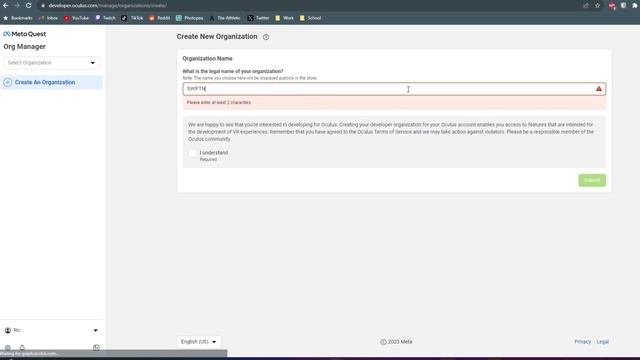Open the TikTok bookmark

132,18
